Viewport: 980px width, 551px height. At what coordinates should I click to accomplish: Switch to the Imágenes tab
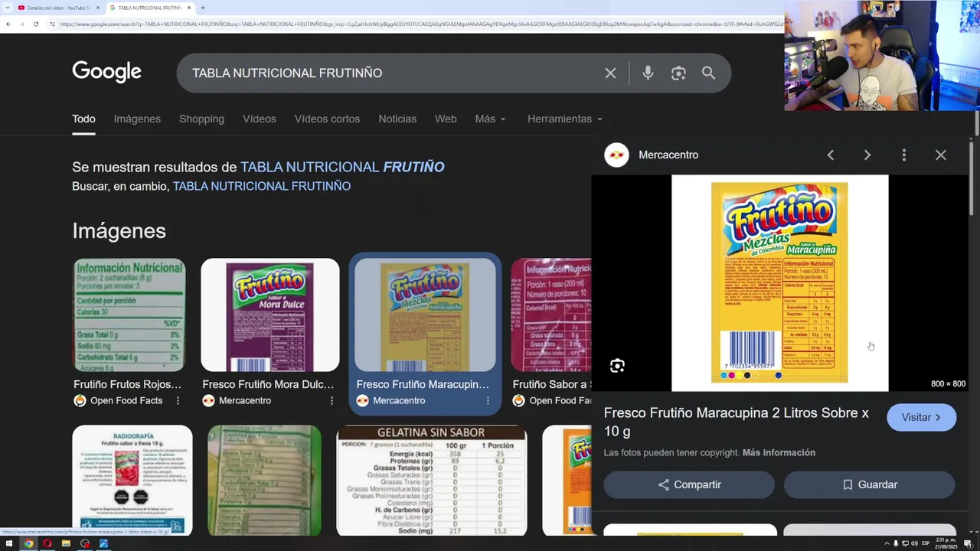coord(137,119)
